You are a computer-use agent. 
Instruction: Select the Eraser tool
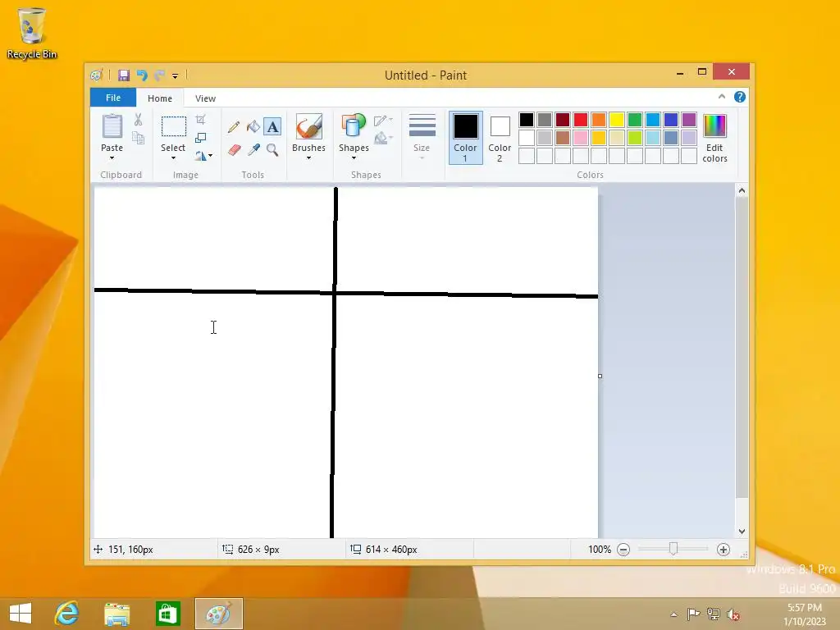click(234, 150)
